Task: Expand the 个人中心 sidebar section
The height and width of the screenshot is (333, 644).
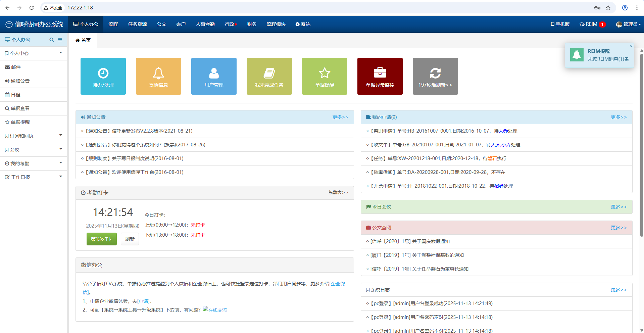Action: tap(34, 53)
